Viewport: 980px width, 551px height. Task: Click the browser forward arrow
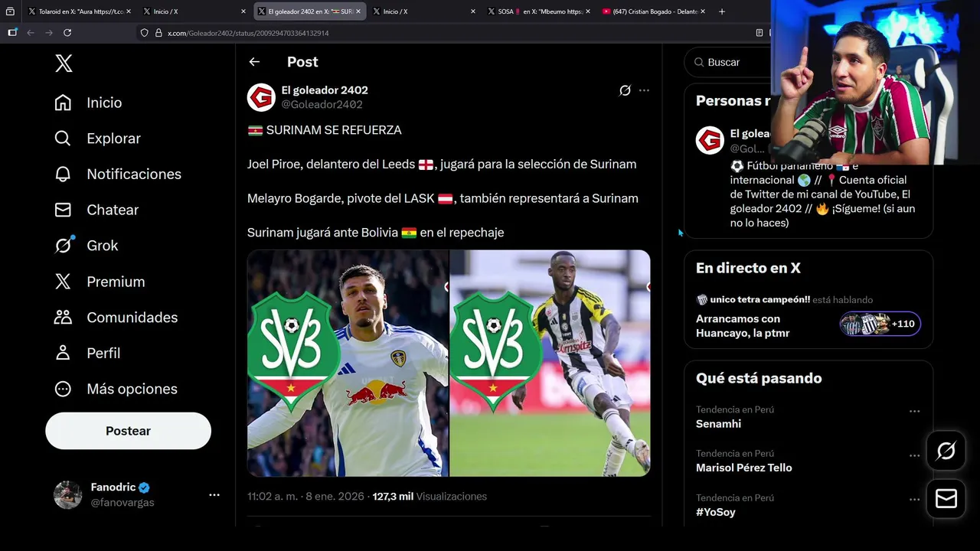[49, 33]
